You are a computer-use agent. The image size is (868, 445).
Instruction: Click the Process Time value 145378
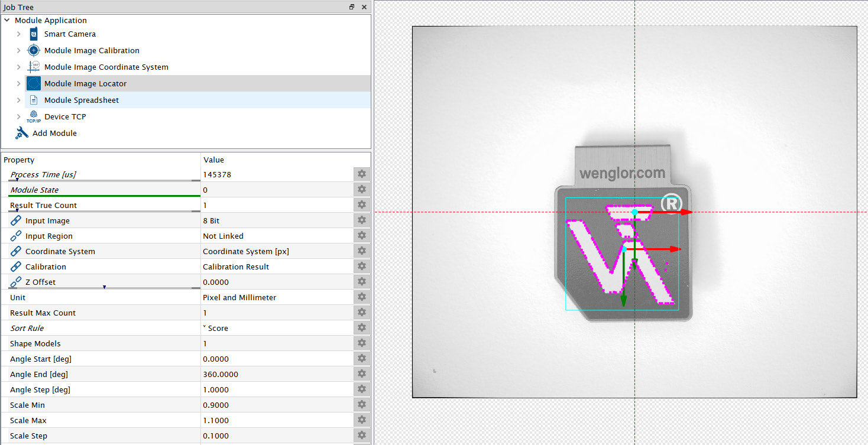click(217, 174)
